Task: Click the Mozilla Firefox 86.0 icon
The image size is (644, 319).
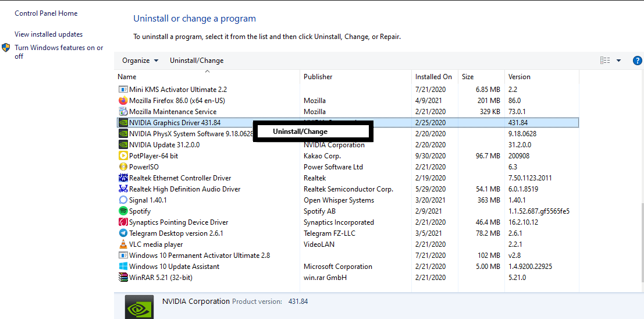Action: 123,100
